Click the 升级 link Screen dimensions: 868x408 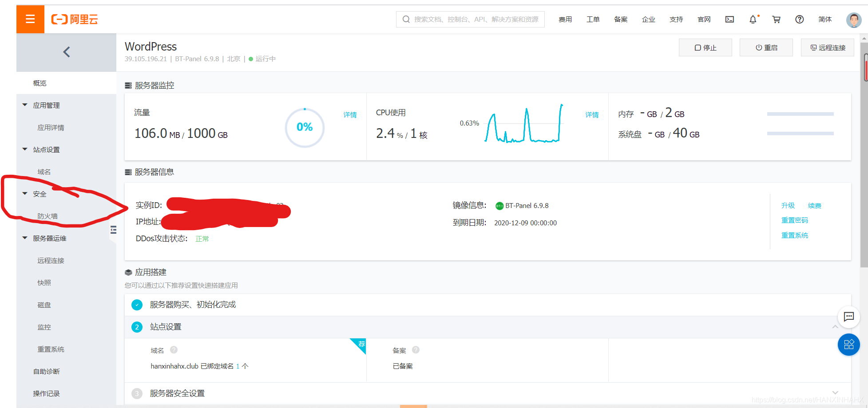(x=788, y=205)
